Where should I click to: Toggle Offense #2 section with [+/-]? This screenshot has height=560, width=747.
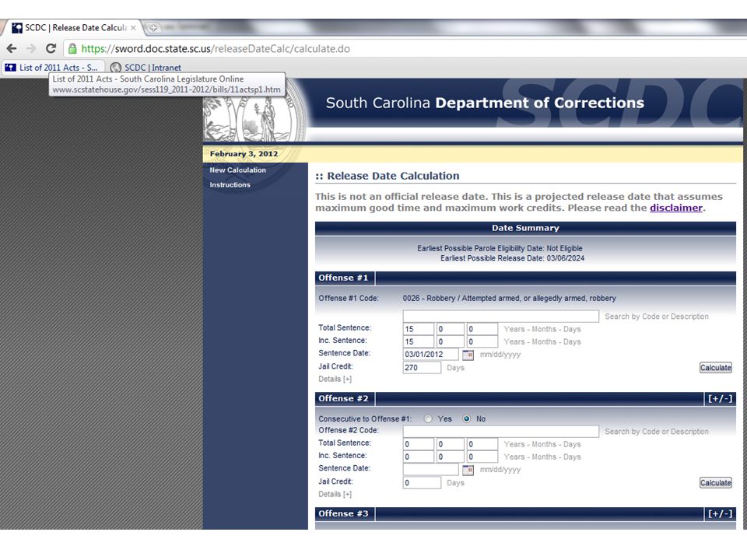[720, 398]
